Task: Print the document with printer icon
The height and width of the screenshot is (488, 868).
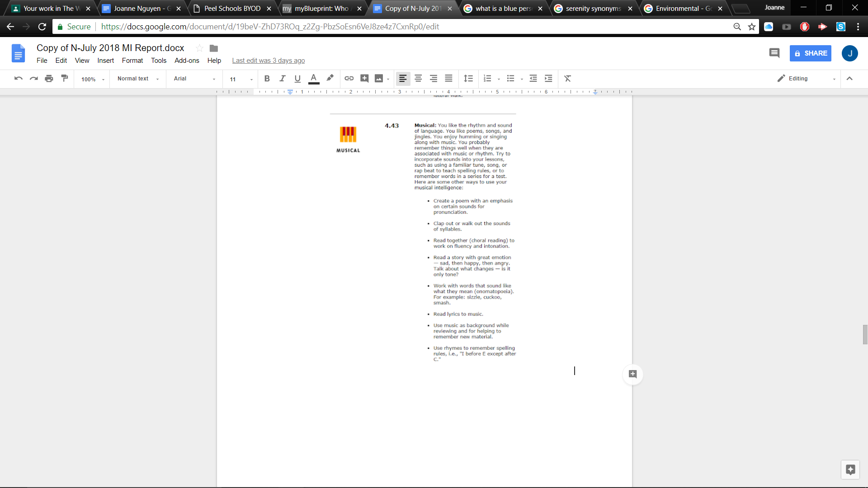Action: (49, 79)
